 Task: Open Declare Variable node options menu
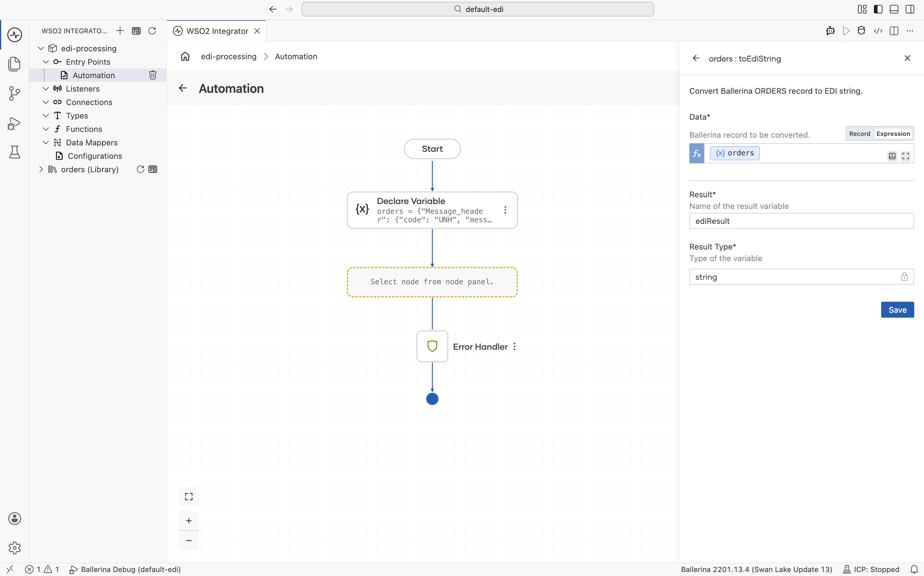[505, 210]
